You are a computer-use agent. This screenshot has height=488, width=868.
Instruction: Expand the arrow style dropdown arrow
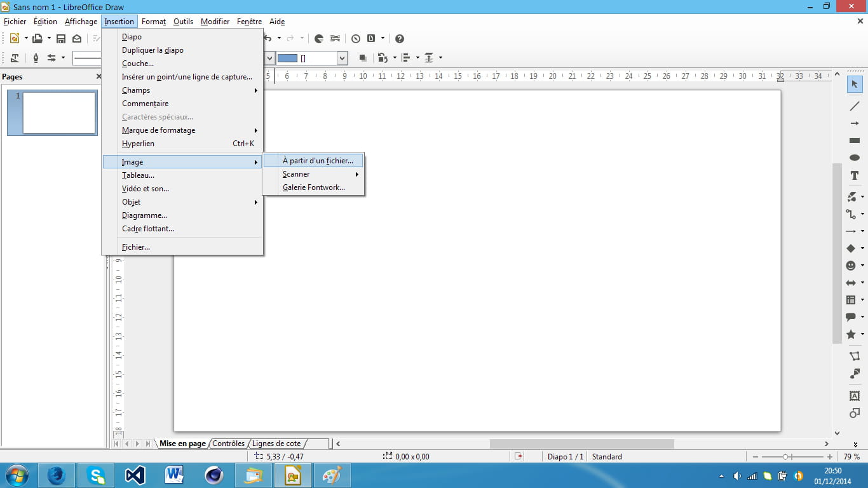(x=63, y=58)
